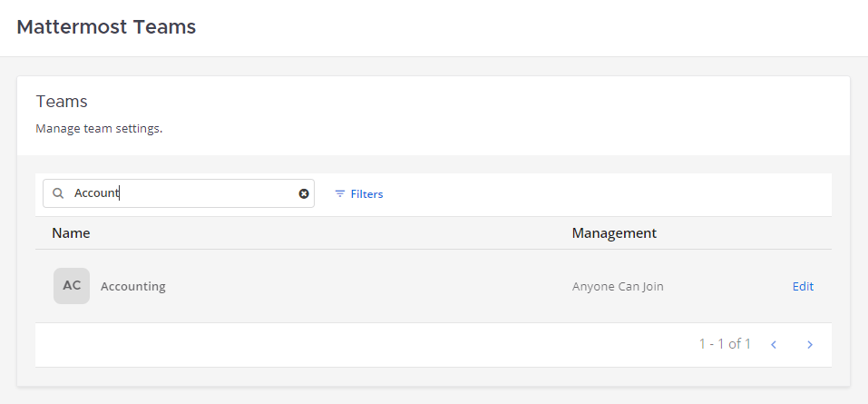
Task: Edit the Accounting team
Action: click(803, 286)
